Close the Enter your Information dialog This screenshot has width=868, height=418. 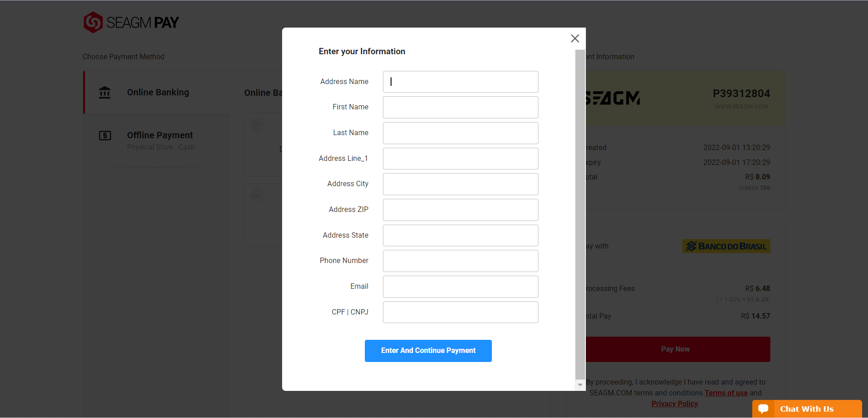(575, 38)
